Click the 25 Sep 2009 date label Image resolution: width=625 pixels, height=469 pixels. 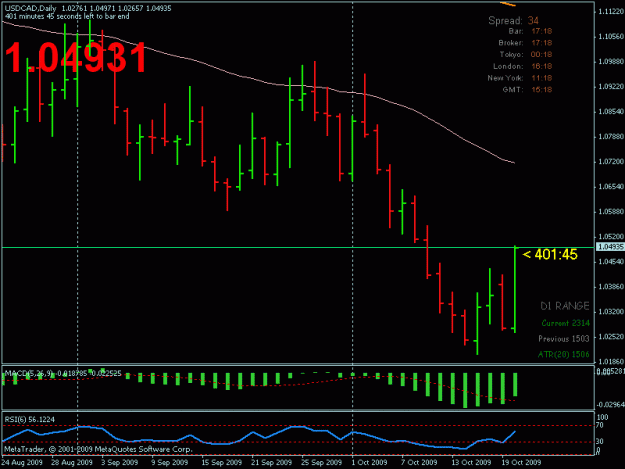point(321,462)
